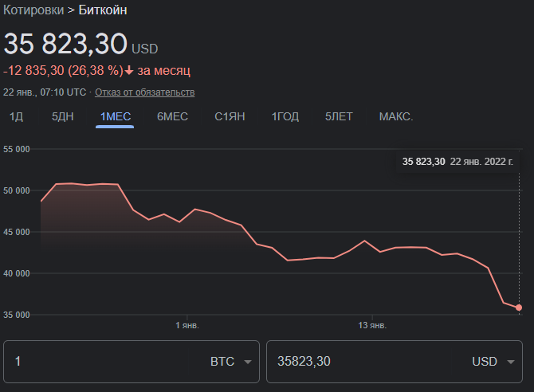
Task: Select the 5ЛЕТ range tab
Action: tap(339, 116)
